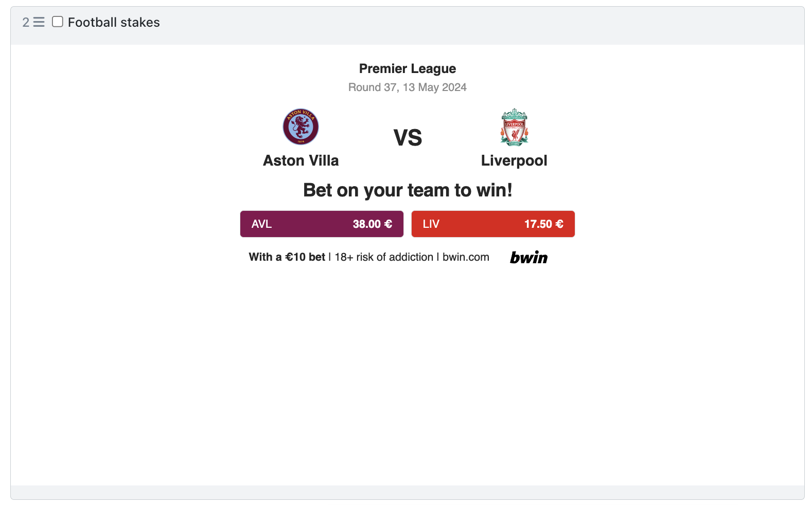Click the Round 37, 13 May 2024 date

(x=408, y=87)
